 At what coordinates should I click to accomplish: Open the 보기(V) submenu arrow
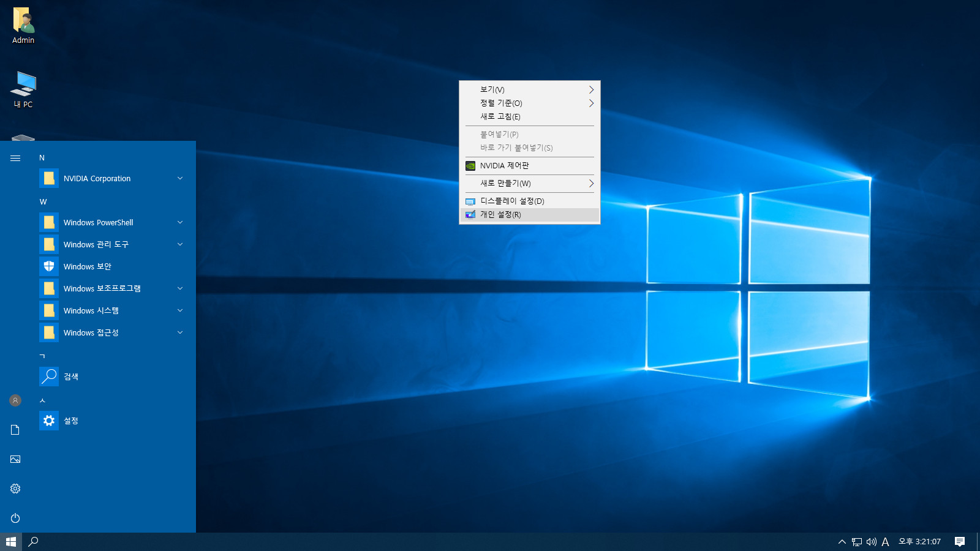[x=591, y=89]
